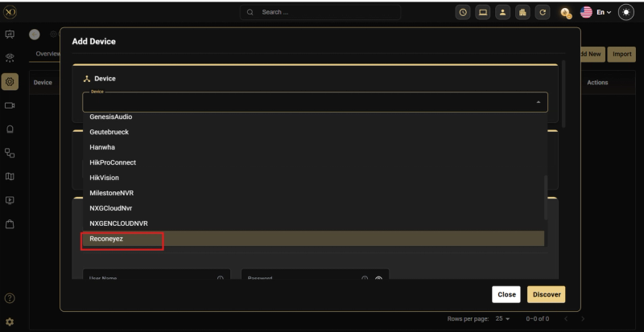Click the Device combo box field
The image size is (644, 332).
pyautogui.click(x=315, y=102)
